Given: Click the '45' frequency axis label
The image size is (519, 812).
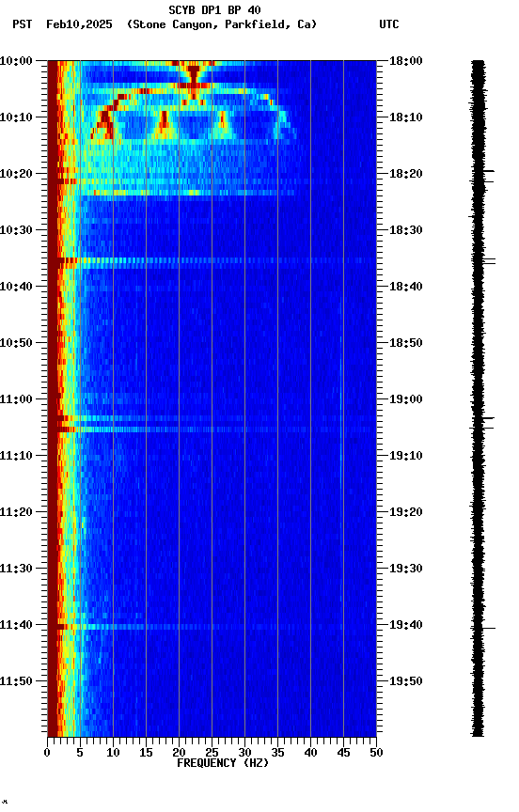Looking at the screenshot, I should 343,753.
